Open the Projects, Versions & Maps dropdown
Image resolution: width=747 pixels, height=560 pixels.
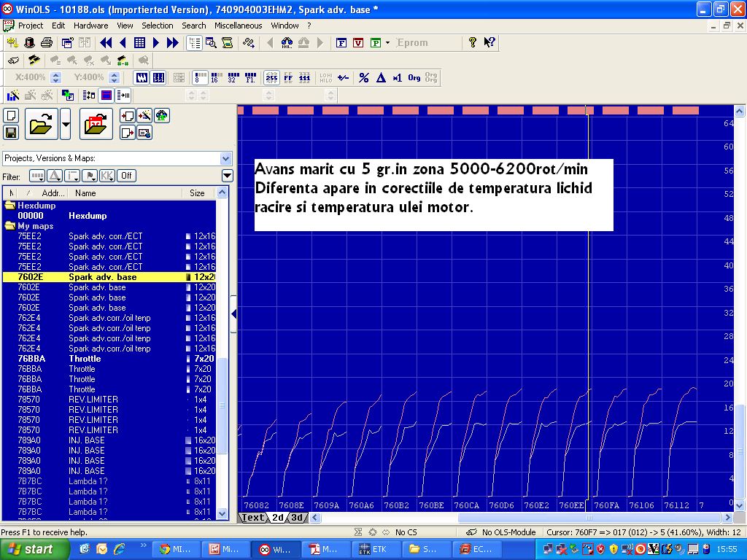click(225, 158)
